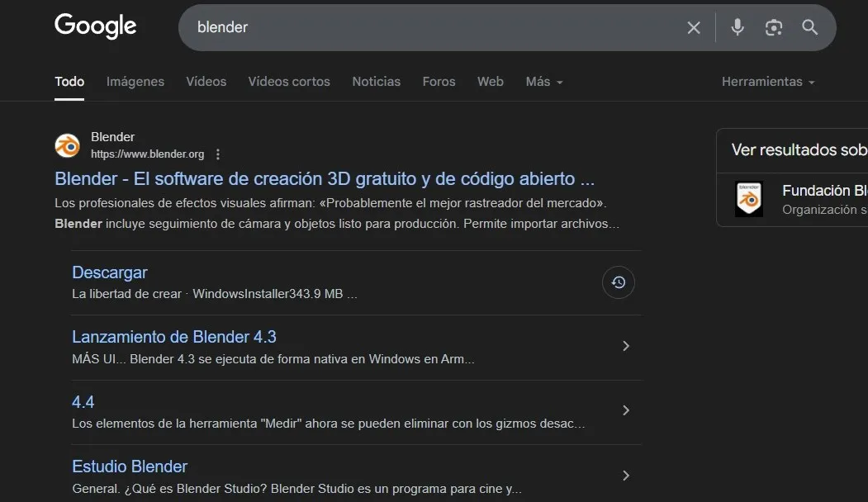
Task: Open the main Blender software result title
Action: coord(325,179)
